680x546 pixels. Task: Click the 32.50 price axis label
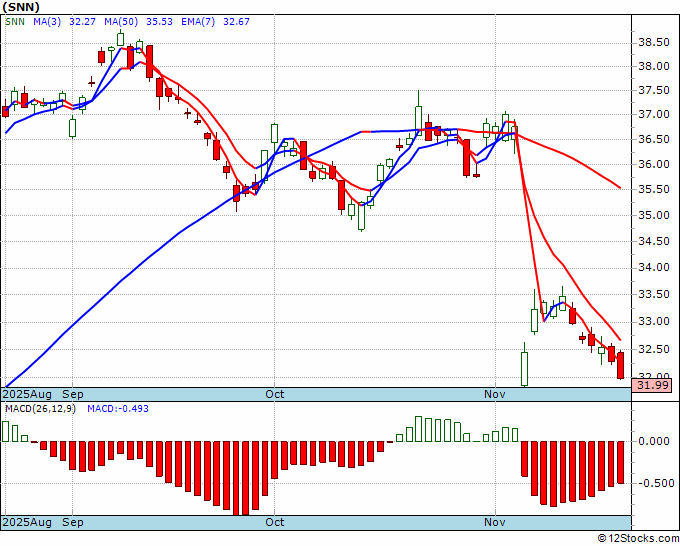654,350
